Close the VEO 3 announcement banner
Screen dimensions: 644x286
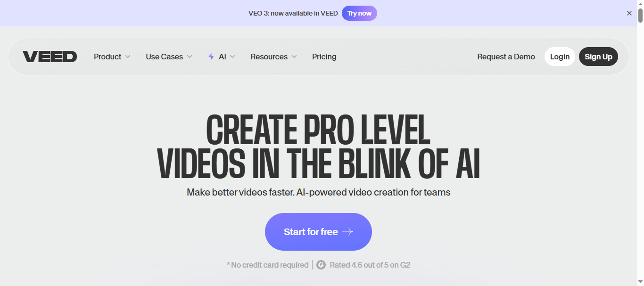629,13
